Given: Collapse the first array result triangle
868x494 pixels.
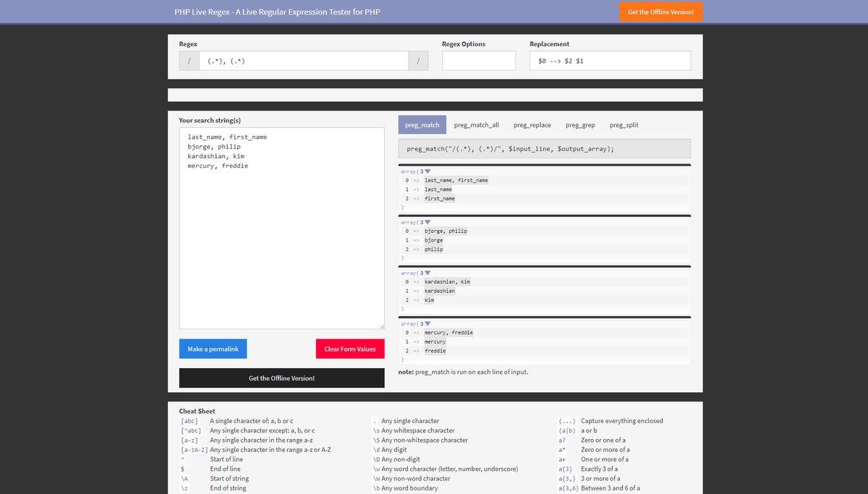Looking at the screenshot, I should pyautogui.click(x=427, y=171).
